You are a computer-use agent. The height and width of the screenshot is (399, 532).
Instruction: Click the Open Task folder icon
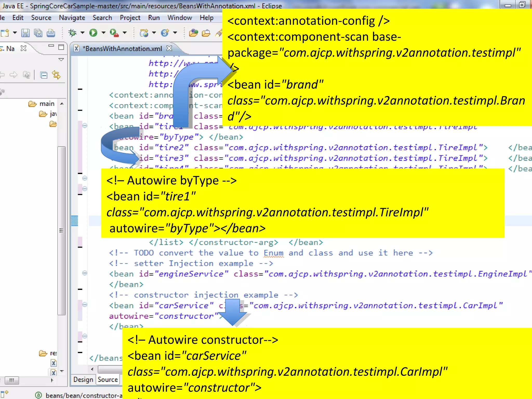(x=206, y=33)
